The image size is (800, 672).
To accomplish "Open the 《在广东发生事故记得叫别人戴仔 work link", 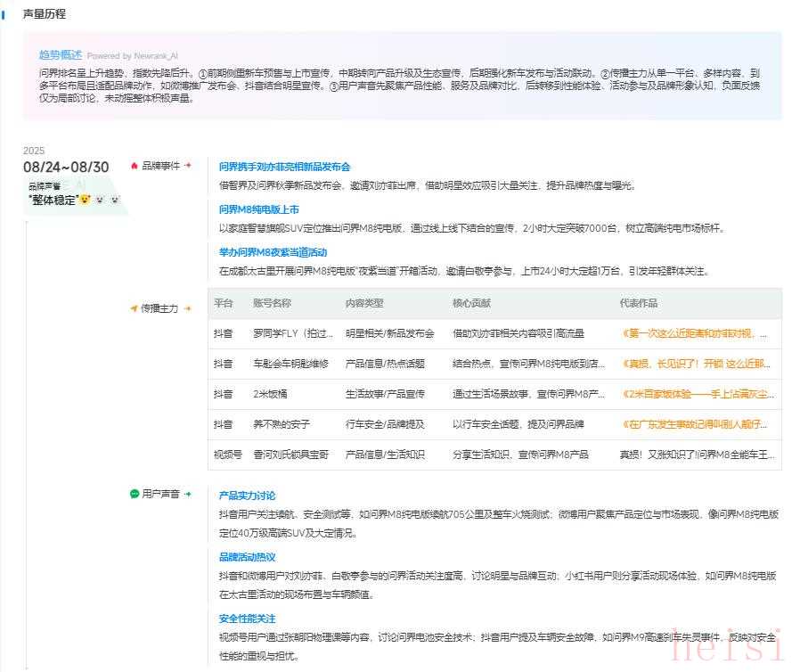I will [694, 424].
